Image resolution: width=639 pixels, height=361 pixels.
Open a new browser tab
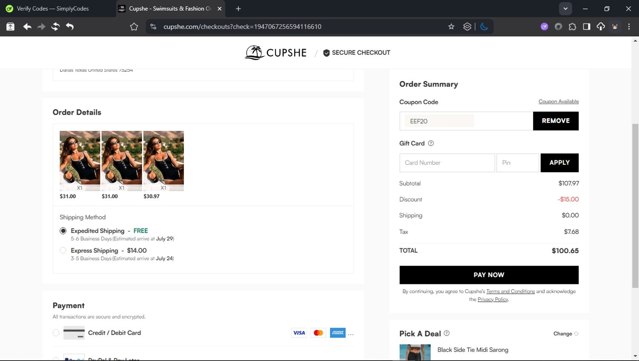coord(238,9)
